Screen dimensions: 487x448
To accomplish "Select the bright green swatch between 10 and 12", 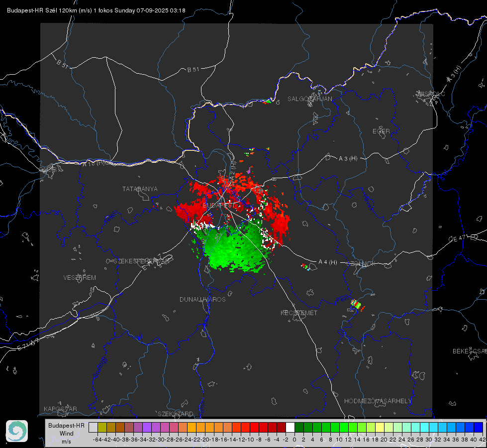I will (x=344, y=428).
